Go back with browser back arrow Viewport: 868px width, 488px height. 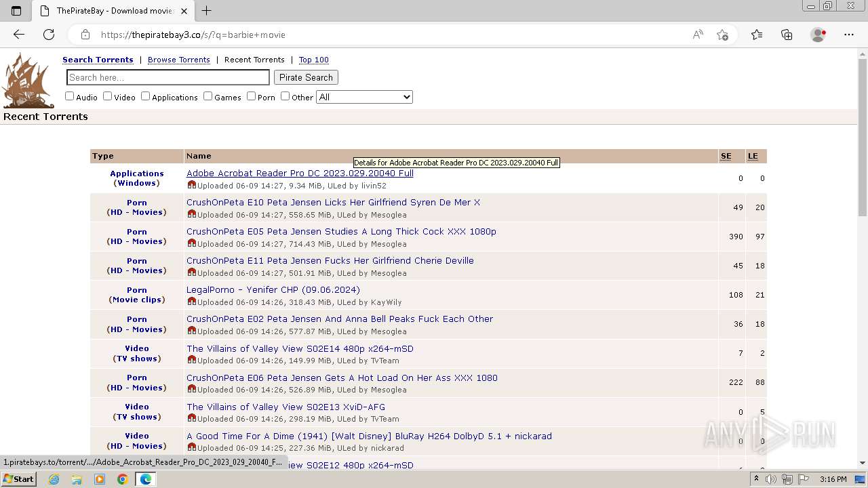(x=19, y=35)
